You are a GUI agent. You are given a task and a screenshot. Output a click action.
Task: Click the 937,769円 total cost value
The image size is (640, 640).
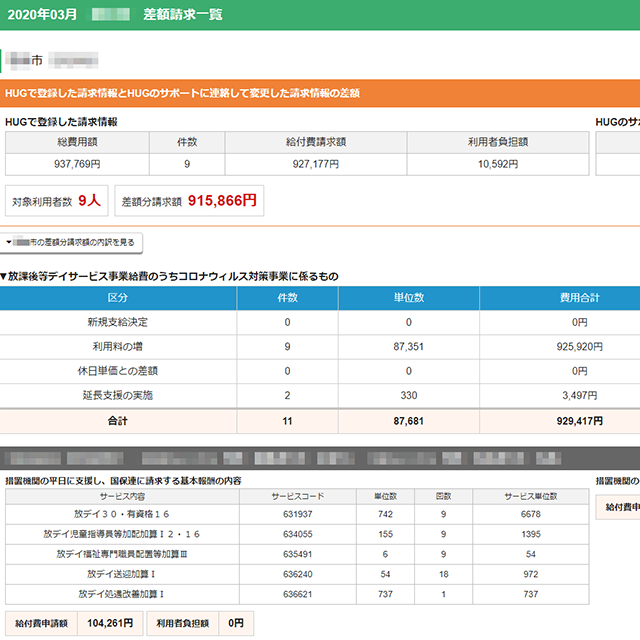pos(76,164)
